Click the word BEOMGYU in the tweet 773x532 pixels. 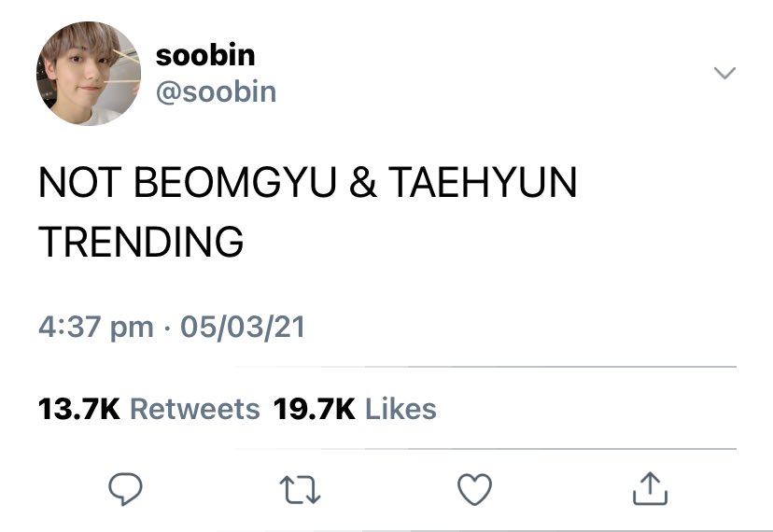tap(235, 182)
